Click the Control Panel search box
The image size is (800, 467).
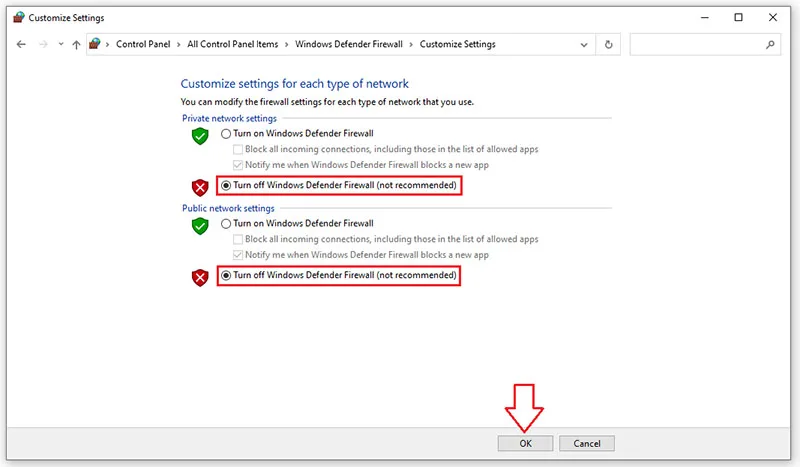(705, 45)
